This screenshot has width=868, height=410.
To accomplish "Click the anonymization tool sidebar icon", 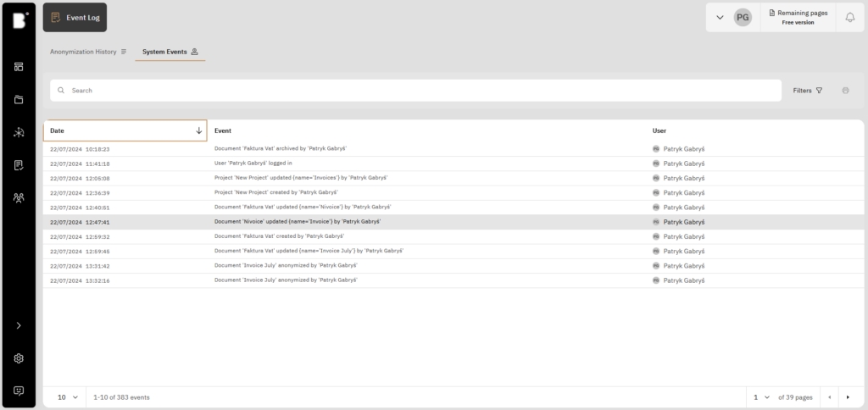I will tap(19, 132).
